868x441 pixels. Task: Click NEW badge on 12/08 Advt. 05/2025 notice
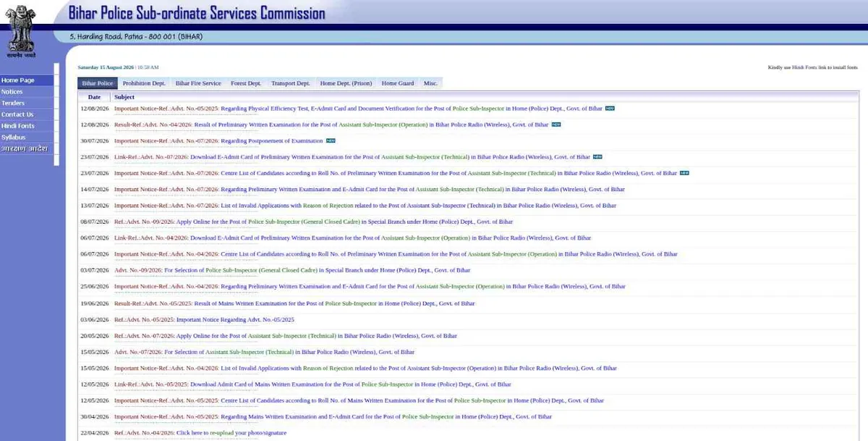(x=610, y=108)
